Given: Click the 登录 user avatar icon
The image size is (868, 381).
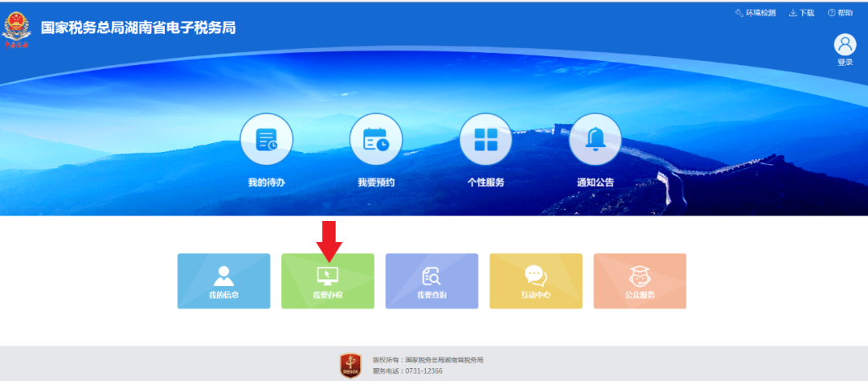Looking at the screenshot, I should (845, 45).
